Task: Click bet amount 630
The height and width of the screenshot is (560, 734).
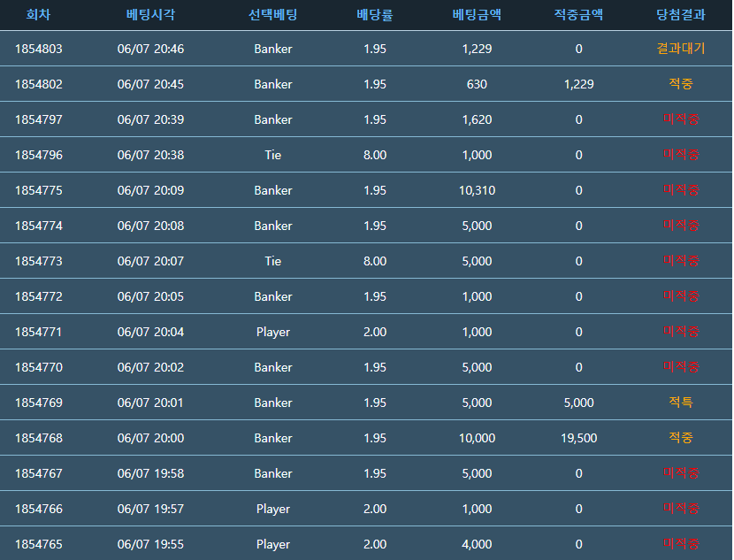Action: (x=477, y=84)
